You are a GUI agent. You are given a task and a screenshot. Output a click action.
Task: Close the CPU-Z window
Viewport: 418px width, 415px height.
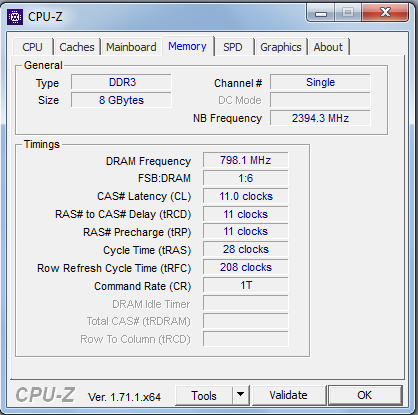pos(385,13)
